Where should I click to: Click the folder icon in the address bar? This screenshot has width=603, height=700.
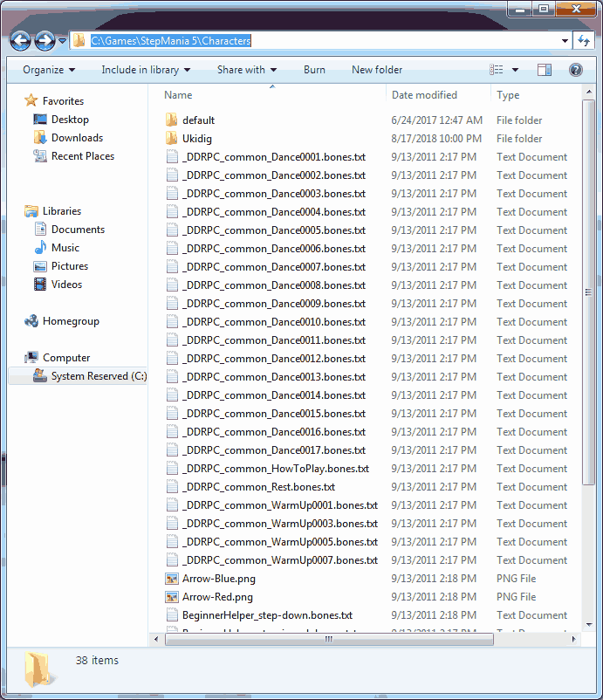tap(79, 41)
